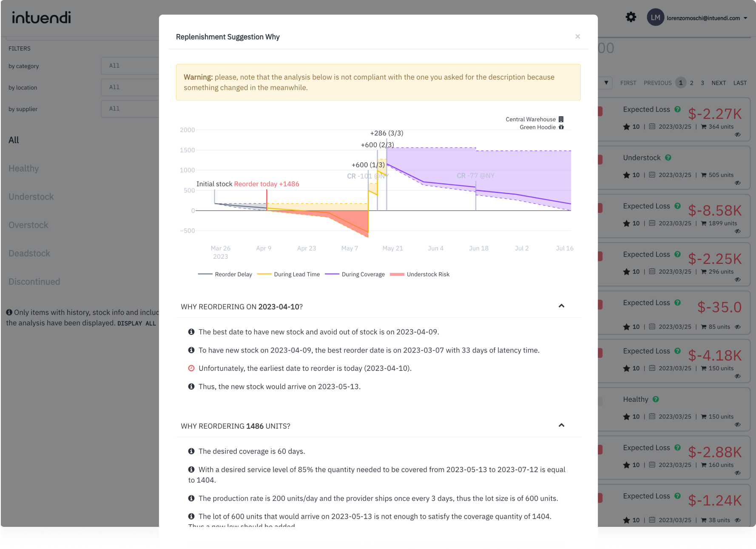Toggle the During Lead Time legend entry

click(288, 274)
